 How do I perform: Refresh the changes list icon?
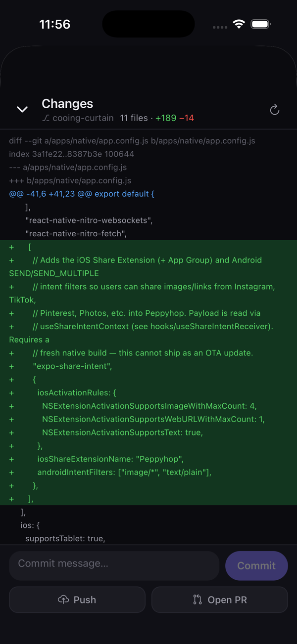click(x=275, y=110)
